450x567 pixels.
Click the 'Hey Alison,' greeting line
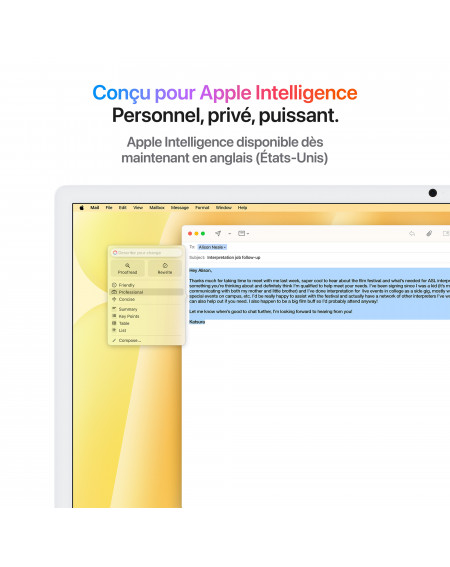click(200, 270)
